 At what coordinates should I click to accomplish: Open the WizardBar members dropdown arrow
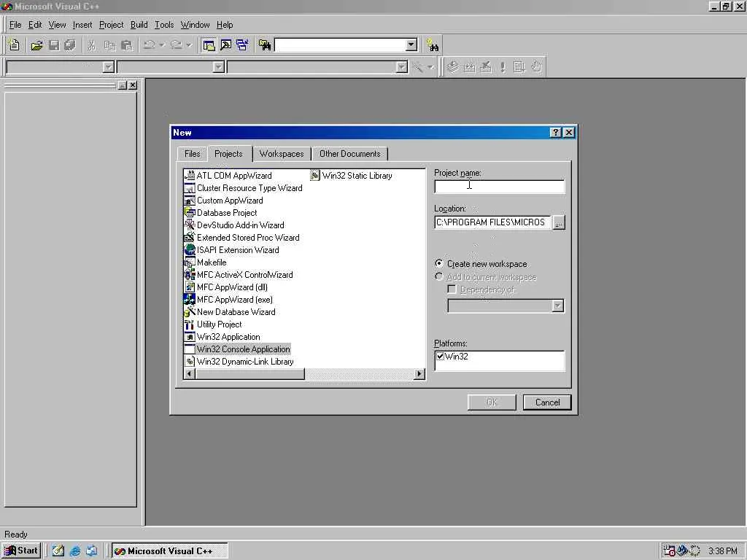coord(402,66)
